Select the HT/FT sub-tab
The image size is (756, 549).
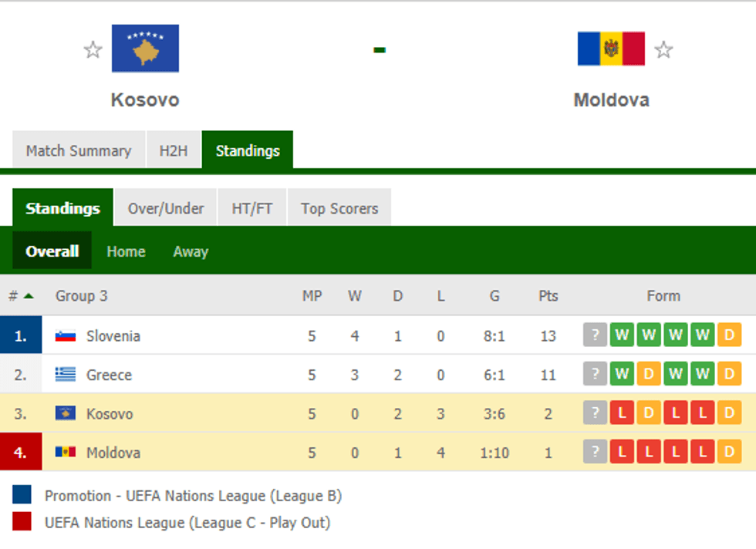pyautogui.click(x=252, y=208)
